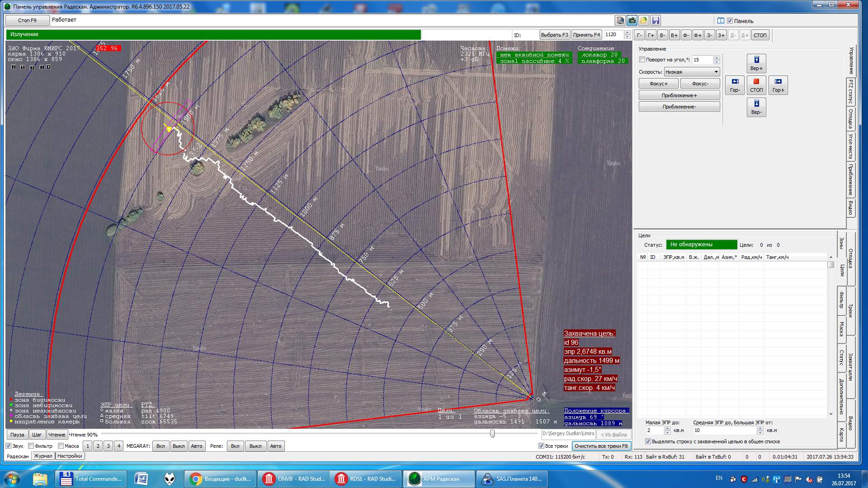Open alien head app in taskbar
This screenshot has height=488, width=868.
pyautogui.click(x=170, y=479)
